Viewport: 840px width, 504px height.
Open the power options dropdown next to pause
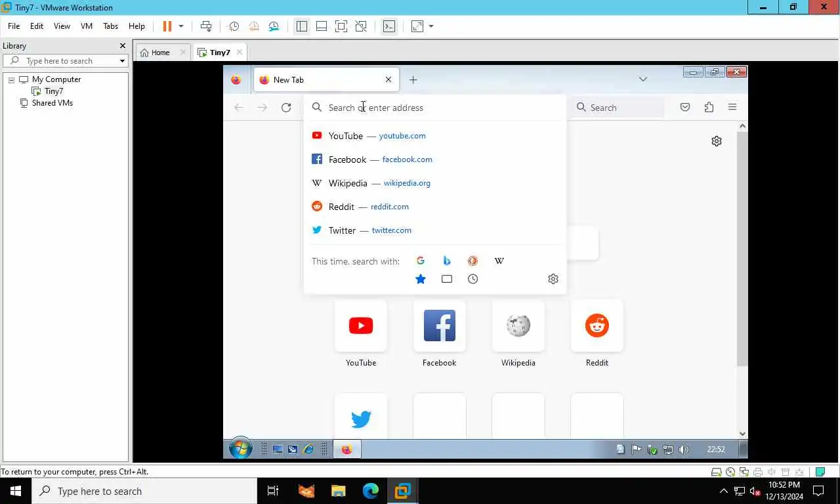tap(181, 26)
